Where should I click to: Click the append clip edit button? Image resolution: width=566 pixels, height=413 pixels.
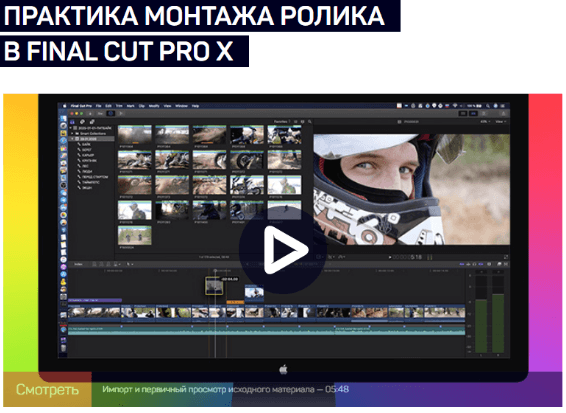108,264
